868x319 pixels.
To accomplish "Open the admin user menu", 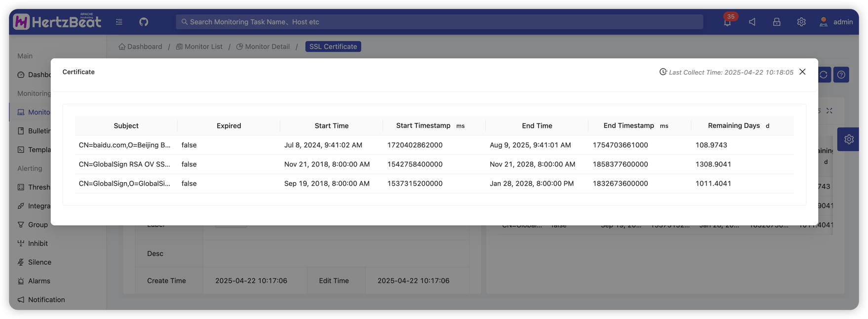I will (836, 22).
